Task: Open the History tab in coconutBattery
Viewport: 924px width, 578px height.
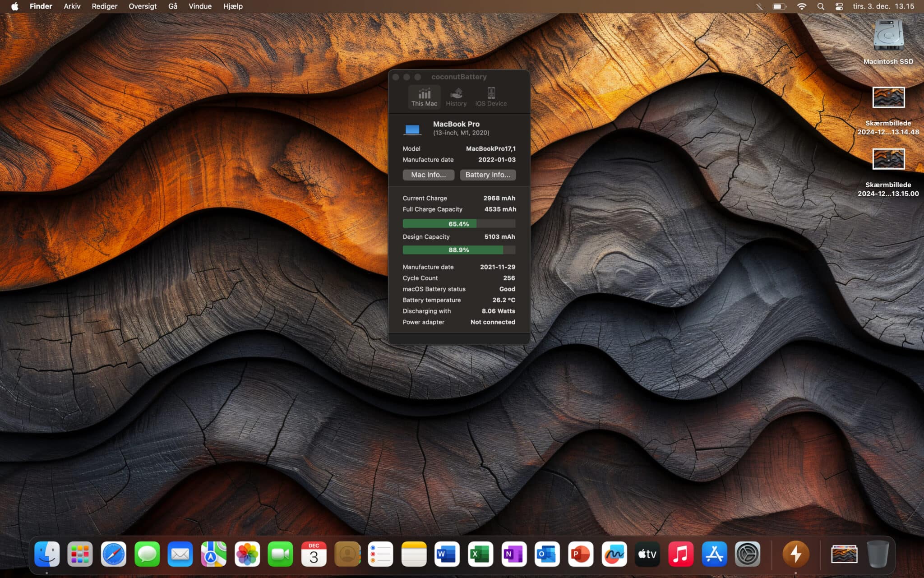Action: (x=456, y=97)
